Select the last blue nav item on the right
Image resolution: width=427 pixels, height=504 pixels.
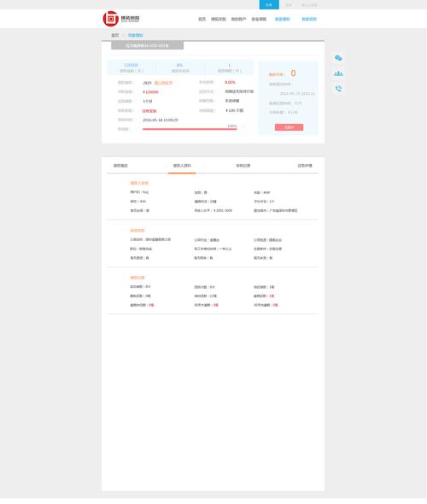[309, 20]
